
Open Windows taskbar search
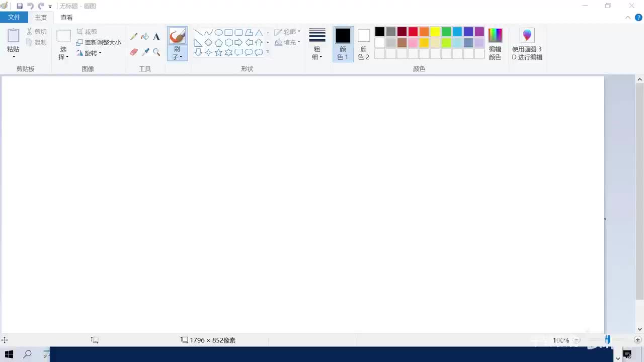pyautogui.click(x=28, y=354)
